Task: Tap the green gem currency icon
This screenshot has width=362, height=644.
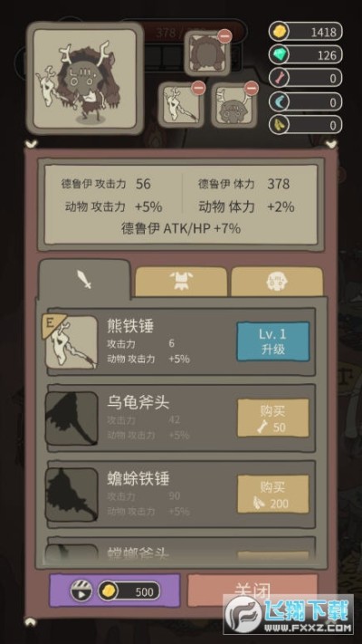Action: (280, 54)
